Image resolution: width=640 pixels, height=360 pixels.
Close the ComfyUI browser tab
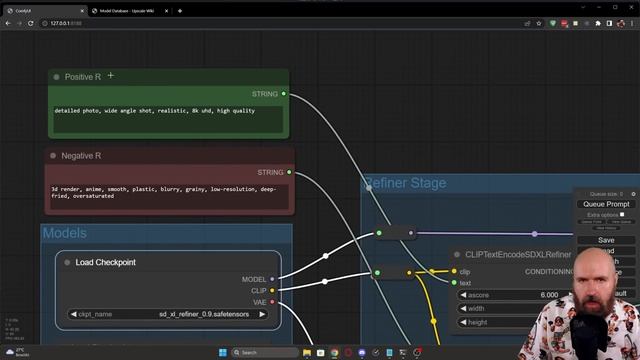click(x=82, y=11)
